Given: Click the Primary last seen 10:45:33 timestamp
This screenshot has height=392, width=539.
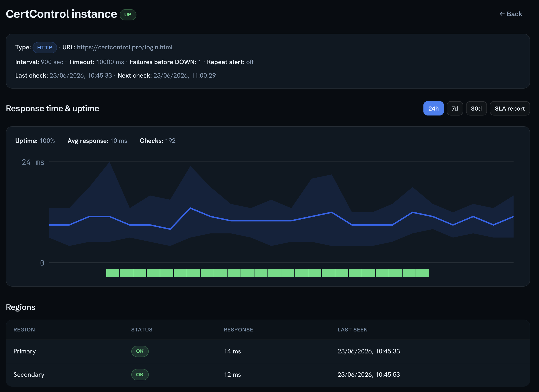Looking at the screenshot, I should [x=369, y=351].
